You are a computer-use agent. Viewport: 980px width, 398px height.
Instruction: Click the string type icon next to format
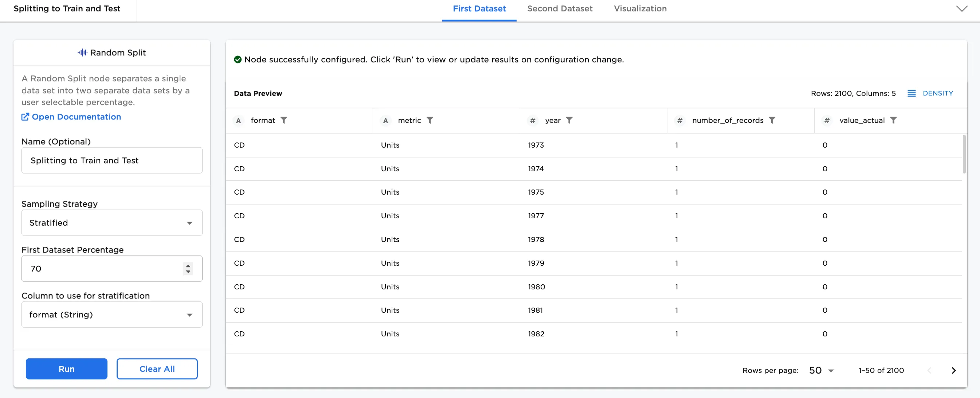coord(239,121)
